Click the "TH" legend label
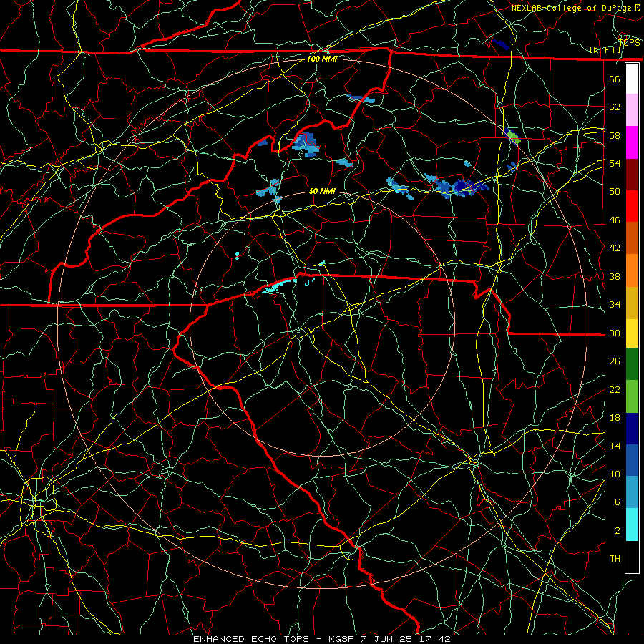Image resolution: width=644 pixels, height=644 pixels. [615, 559]
